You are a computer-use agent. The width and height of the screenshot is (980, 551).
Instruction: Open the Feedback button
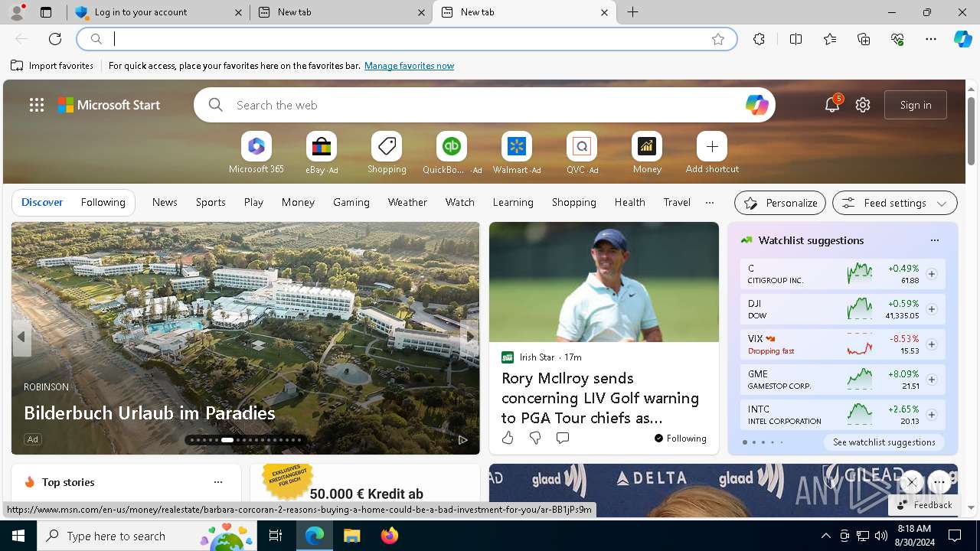(924, 505)
